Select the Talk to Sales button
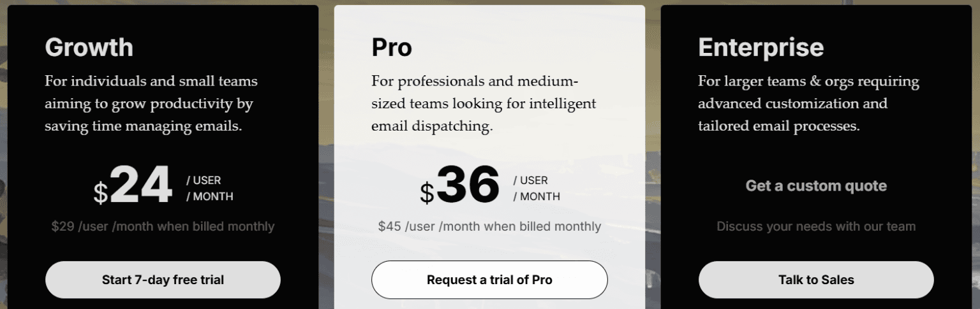Viewport: 980px width, 309px height. point(816,280)
